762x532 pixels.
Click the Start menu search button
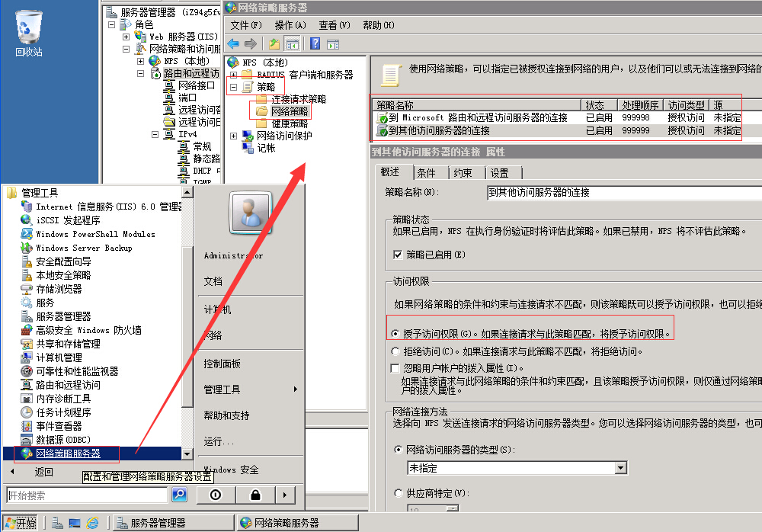click(x=179, y=495)
